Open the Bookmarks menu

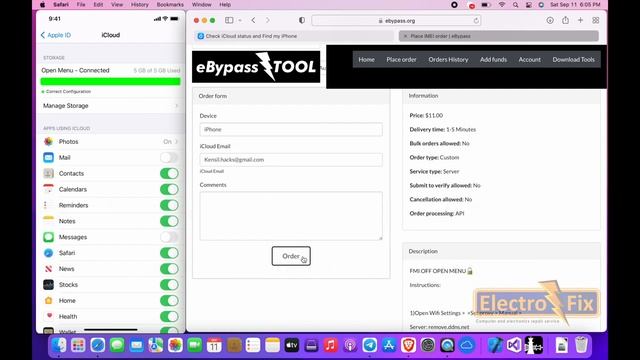point(170,5)
